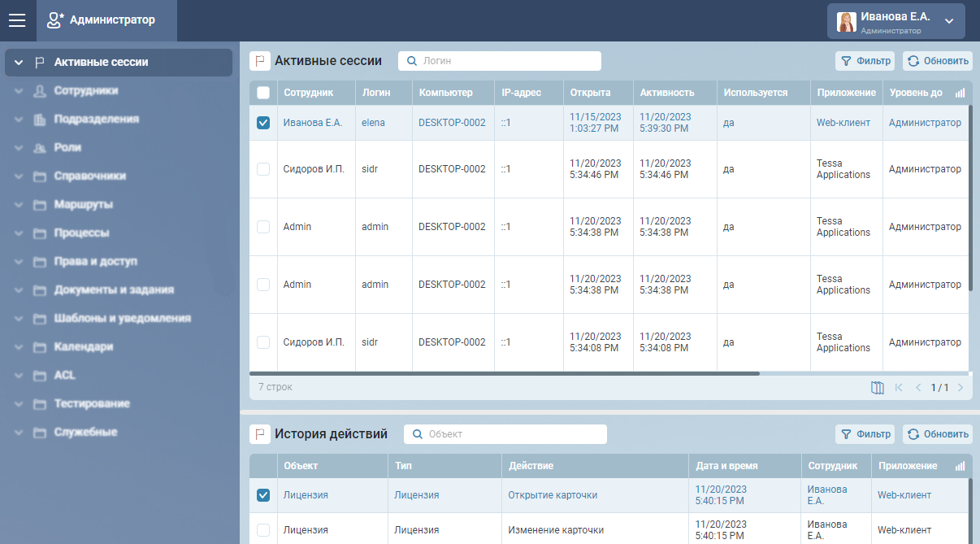Image resolution: width=980 pixels, height=544 pixels.
Task: Open column settings icon in sessions footer
Action: coord(877,388)
